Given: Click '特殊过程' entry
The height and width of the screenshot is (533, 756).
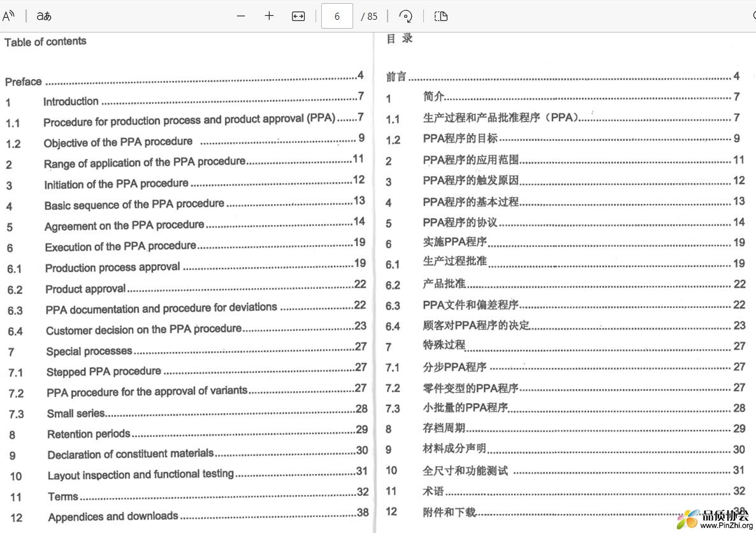Looking at the screenshot, I should [444, 345].
